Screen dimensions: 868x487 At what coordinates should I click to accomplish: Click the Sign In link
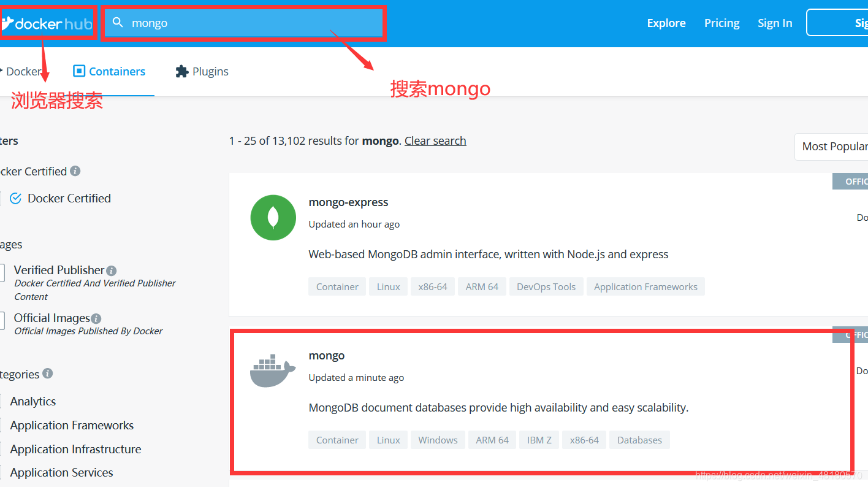[775, 23]
